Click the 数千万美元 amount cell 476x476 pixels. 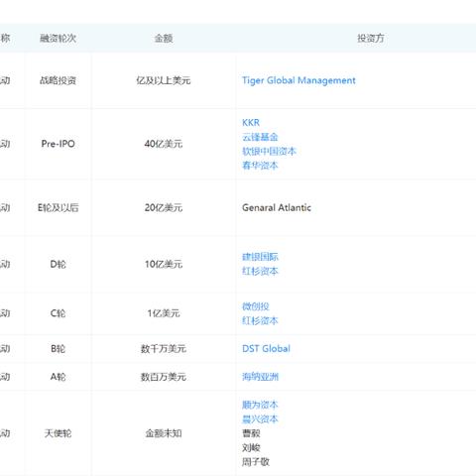(164, 348)
